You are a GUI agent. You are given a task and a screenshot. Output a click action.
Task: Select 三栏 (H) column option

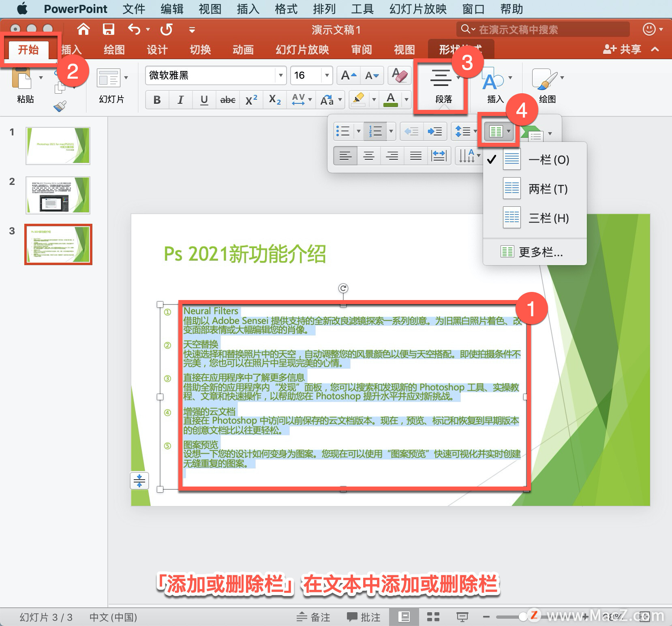pos(535,218)
